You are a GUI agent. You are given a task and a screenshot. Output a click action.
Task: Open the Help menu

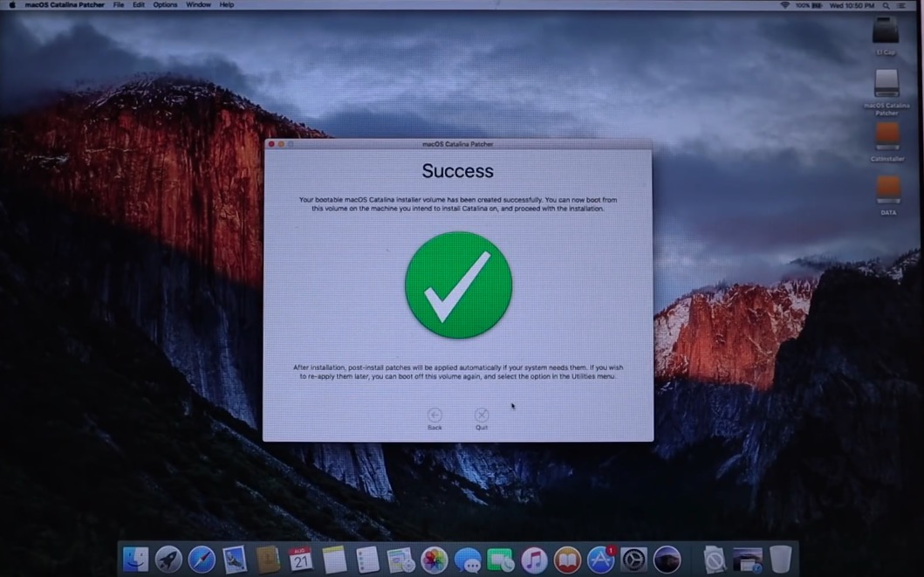click(226, 4)
